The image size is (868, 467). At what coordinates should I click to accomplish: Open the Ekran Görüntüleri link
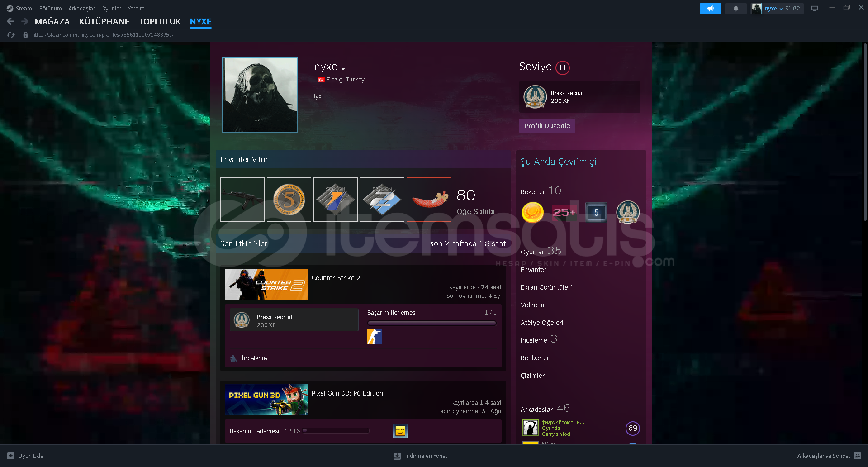click(x=546, y=287)
